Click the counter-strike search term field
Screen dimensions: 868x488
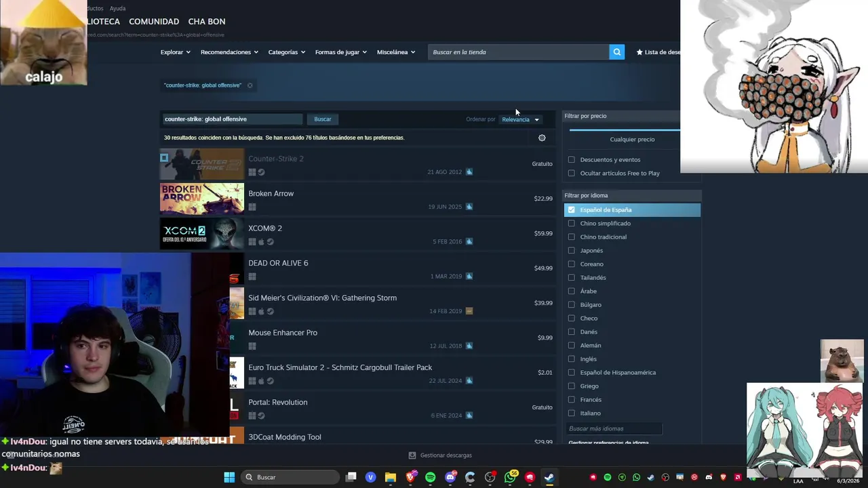(x=233, y=119)
